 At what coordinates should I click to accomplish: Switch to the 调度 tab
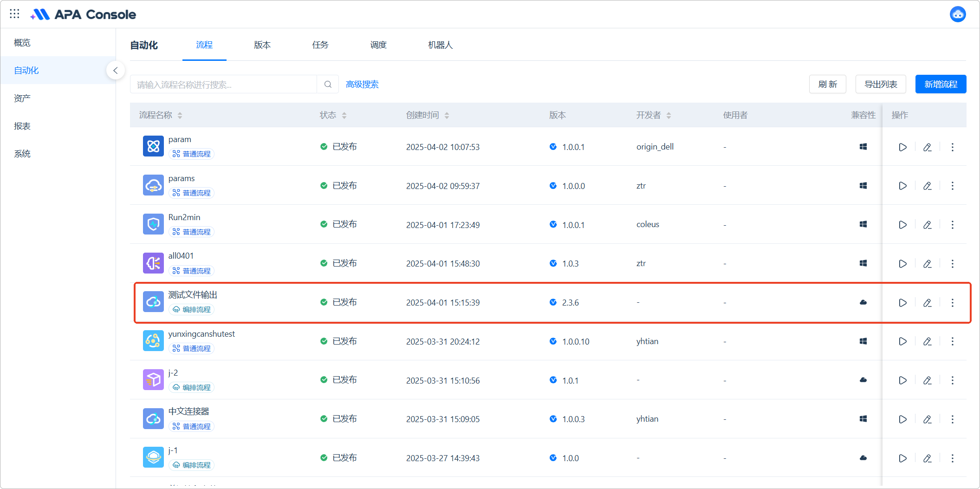(x=378, y=45)
